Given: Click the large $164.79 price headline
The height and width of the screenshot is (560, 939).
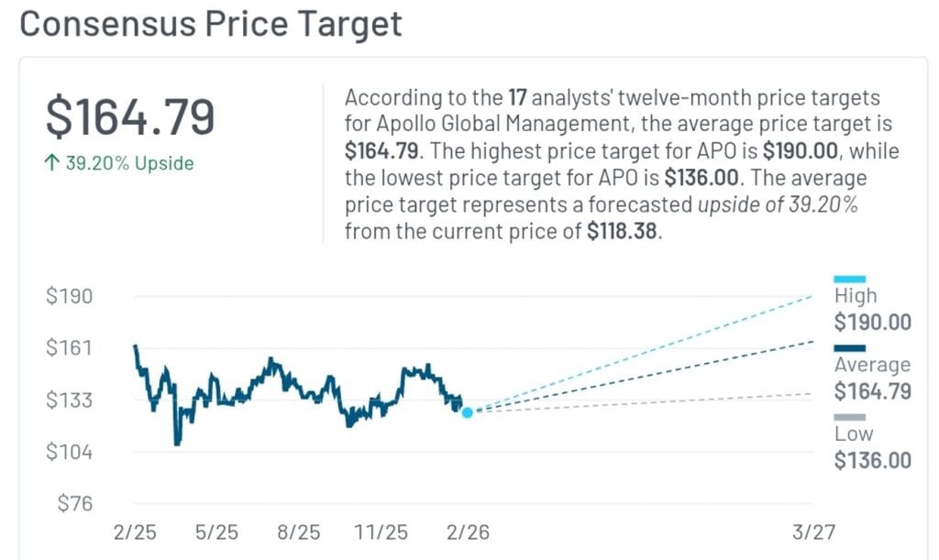Looking at the screenshot, I should pyautogui.click(x=130, y=117).
